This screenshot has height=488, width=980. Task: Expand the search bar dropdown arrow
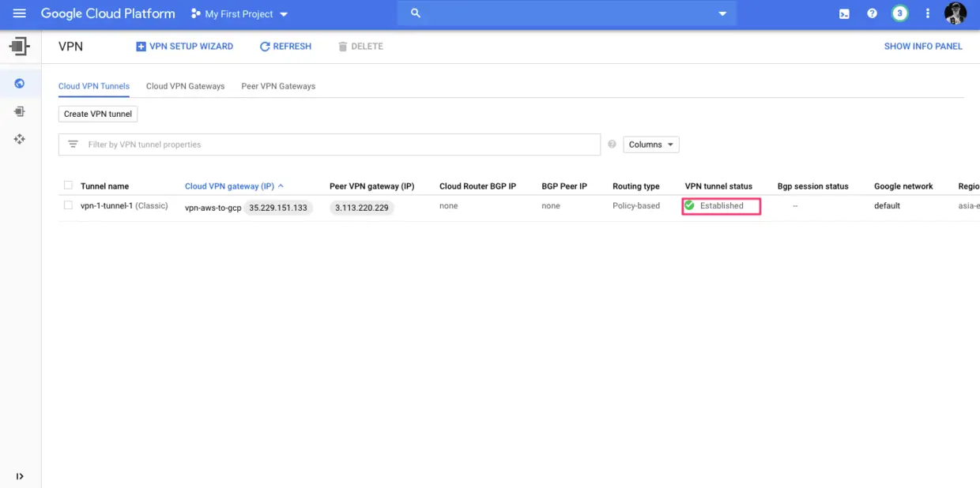[722, 14]
